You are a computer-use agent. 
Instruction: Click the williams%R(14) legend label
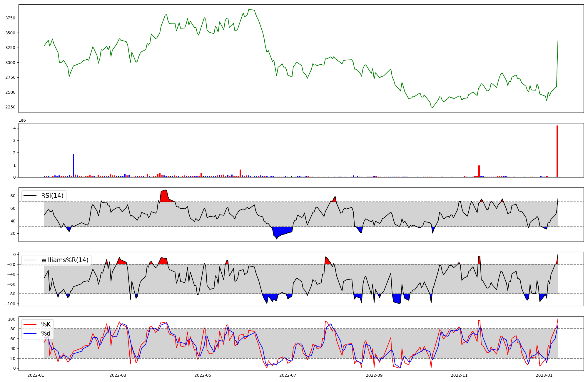[x=65, y=260]
